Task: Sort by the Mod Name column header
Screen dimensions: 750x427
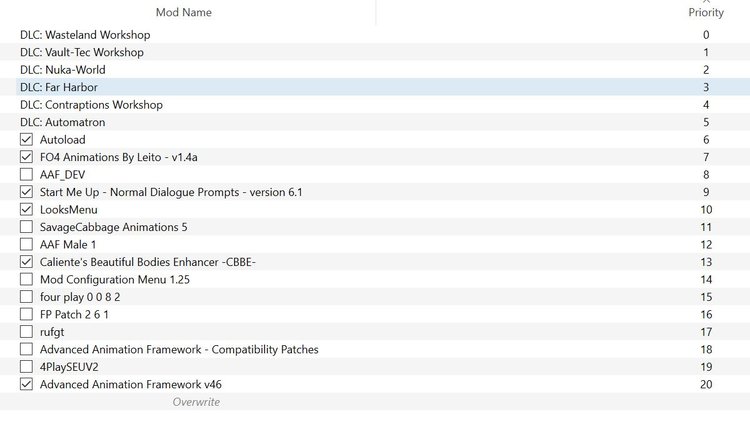Action: click(184, 12)
